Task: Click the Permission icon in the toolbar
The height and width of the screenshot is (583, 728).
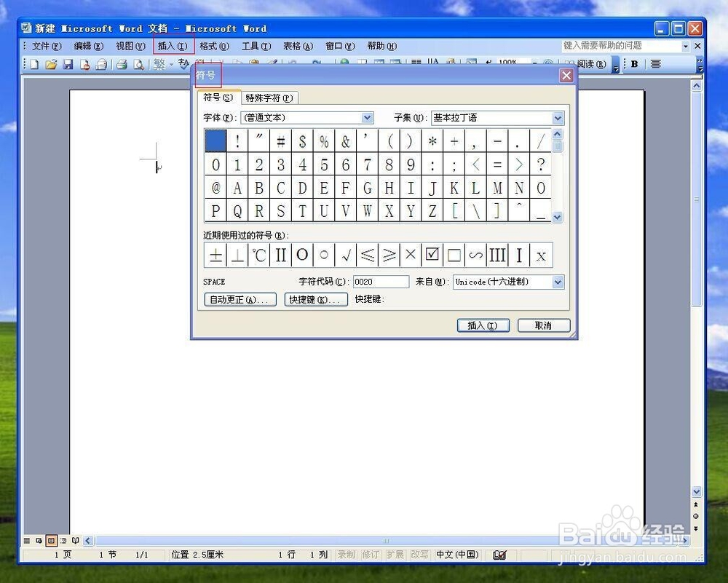Action: coord(84,64)
